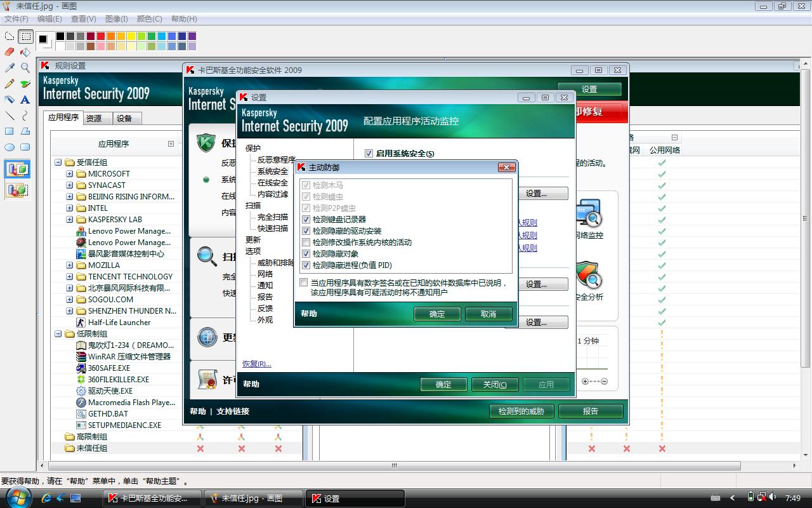Open the Windows Start menu orb
Screen dimensions: 812x508
[19, 498]
